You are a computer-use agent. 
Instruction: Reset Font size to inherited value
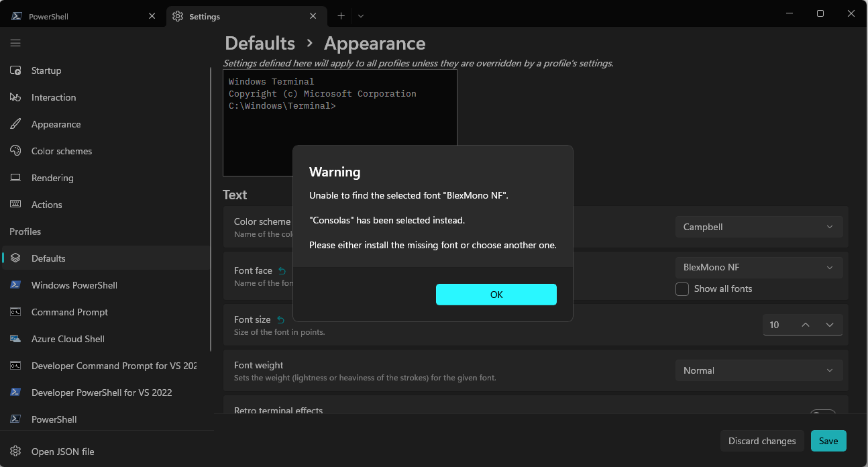click(x=280, y=320)
